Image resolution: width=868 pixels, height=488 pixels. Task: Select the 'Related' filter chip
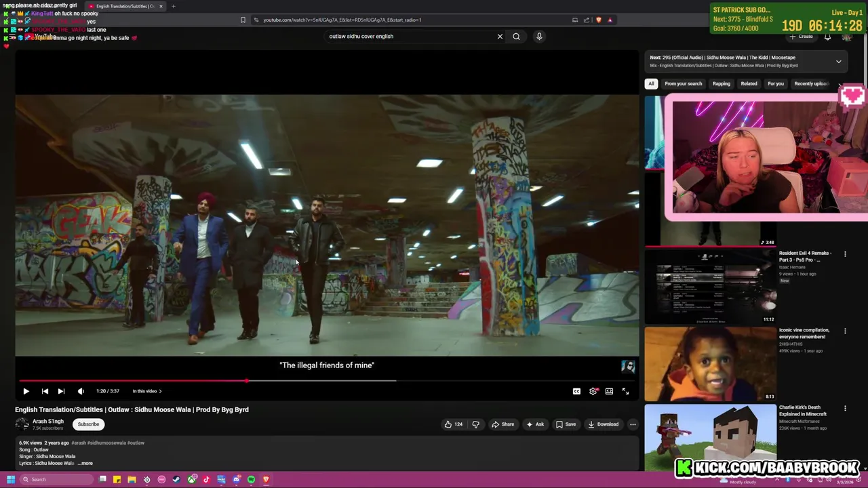[x=749, y=84]
